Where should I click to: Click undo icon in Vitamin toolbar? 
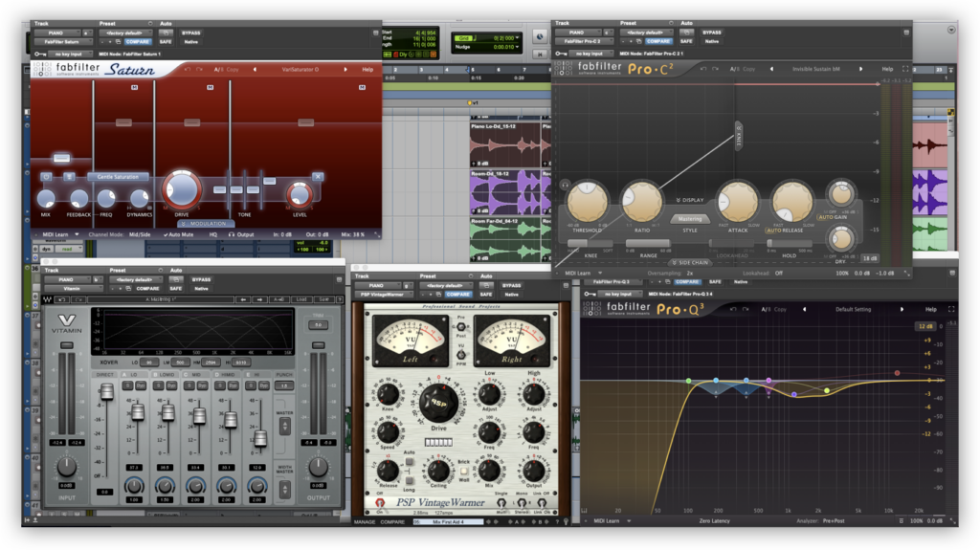62,299
